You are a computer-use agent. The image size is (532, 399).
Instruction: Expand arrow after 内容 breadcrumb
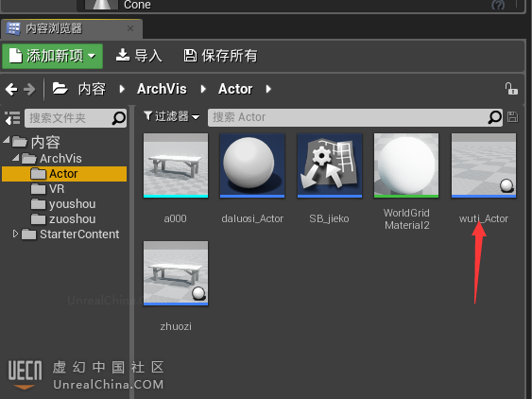122,89
